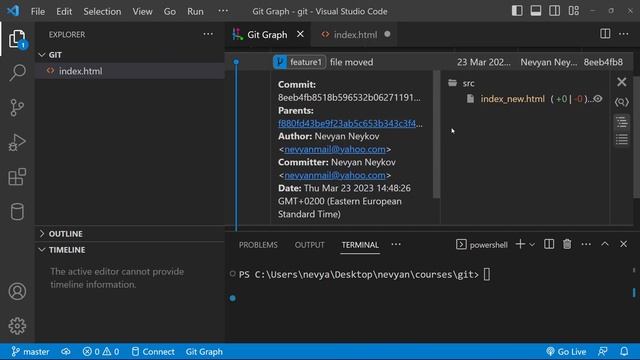This screenshot has width=640, height=360.
Task: Click the feature1 branch label
Action: (x=300, y=62)
